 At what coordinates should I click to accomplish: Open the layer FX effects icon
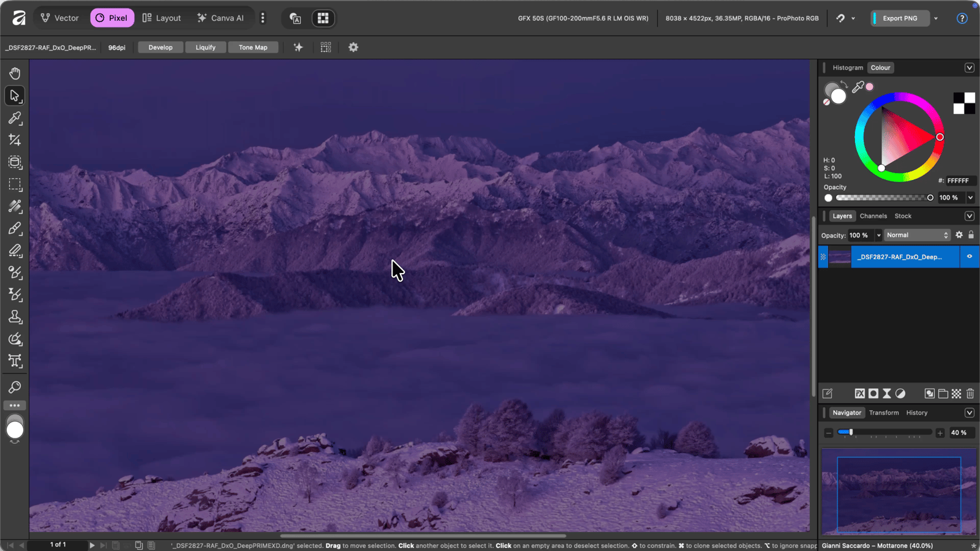tap(860, 394)
